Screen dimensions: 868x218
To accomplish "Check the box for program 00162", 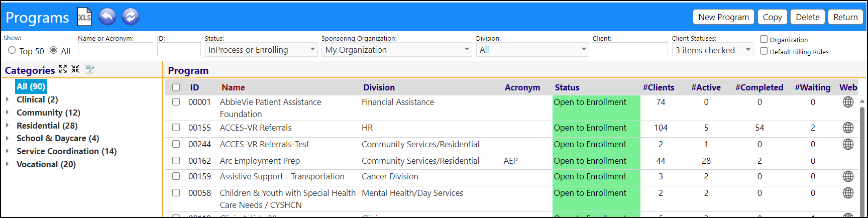I will point(176,161).
